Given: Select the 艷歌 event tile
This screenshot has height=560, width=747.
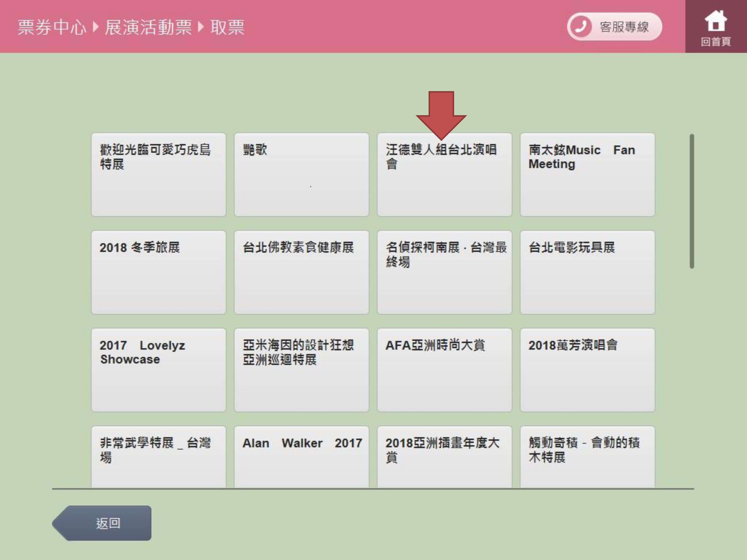Looking at the screenshot, I should [x=301, y=174].
